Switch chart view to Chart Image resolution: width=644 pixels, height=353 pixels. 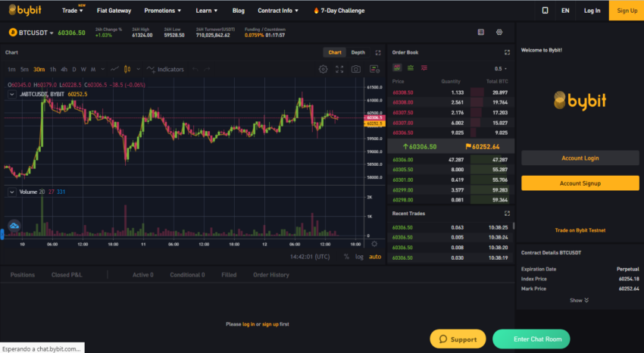tap(335, 52)
